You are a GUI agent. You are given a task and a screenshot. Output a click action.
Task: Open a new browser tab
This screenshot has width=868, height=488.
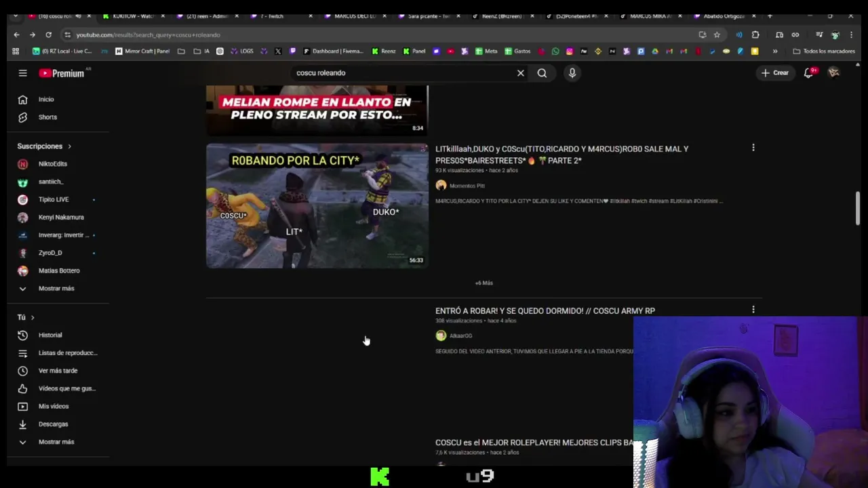(770, 16)
